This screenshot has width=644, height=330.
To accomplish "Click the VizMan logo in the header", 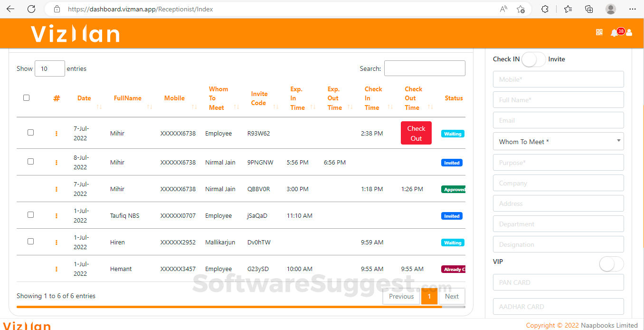I will [x=75, y=34].
